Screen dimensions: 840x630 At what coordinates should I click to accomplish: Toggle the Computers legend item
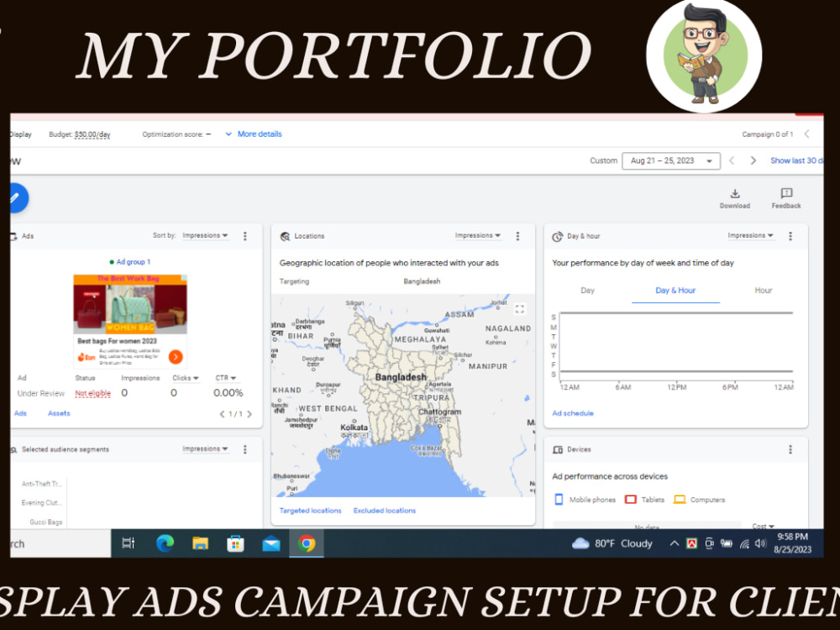(x=699, y=500)
